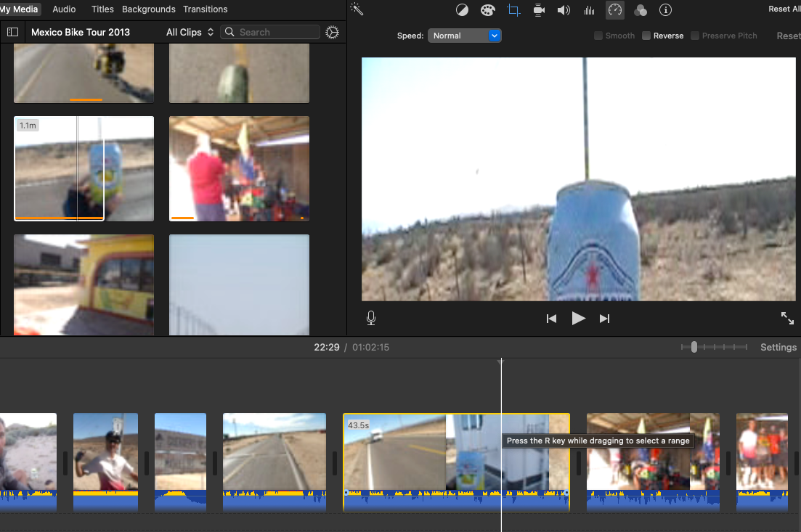Open noise reduction and equalizer tool
Image resolution: width=801 pixels, height=532 pixels.
589,10
